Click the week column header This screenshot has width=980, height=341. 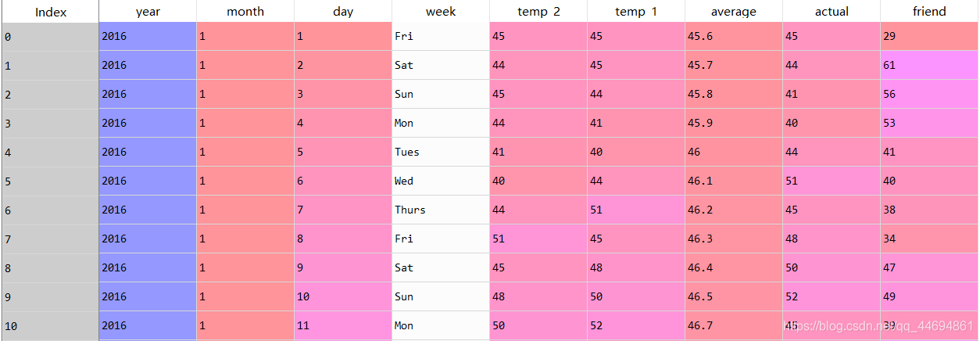(441, 12)
